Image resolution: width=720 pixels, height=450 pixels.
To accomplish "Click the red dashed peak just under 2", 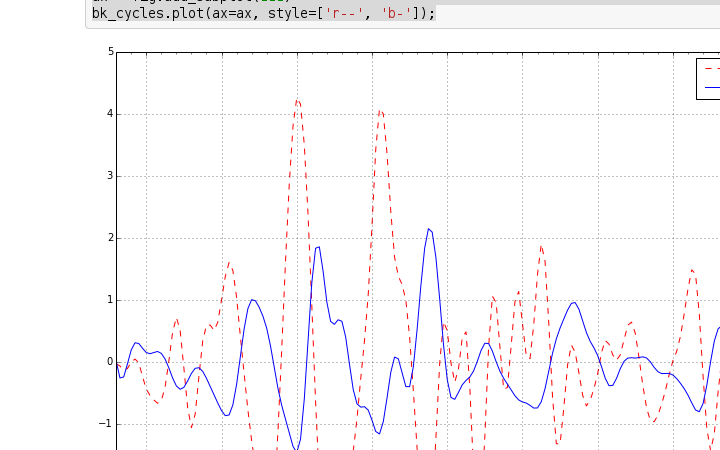I will [541, 246].
